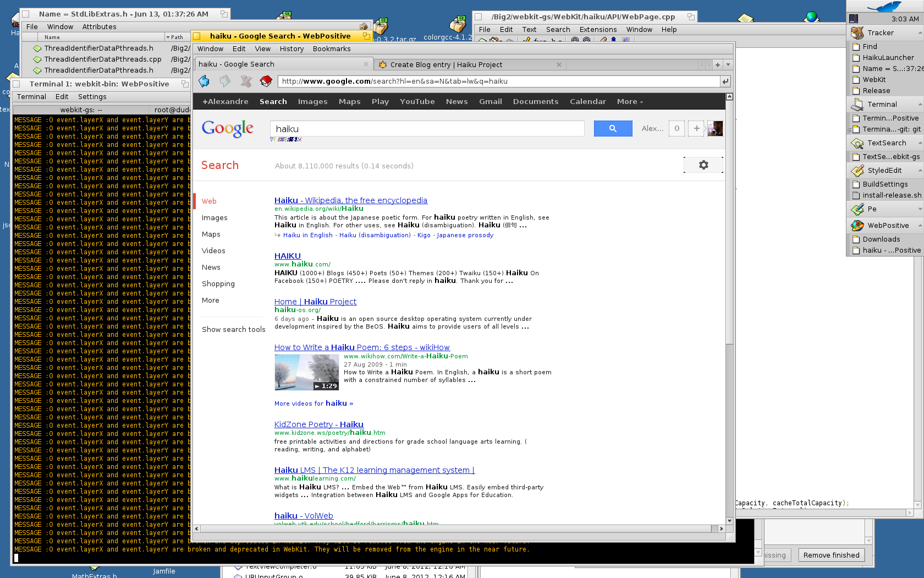Click the TextSearch magnifier icon in Deskbar

(857, 143)
